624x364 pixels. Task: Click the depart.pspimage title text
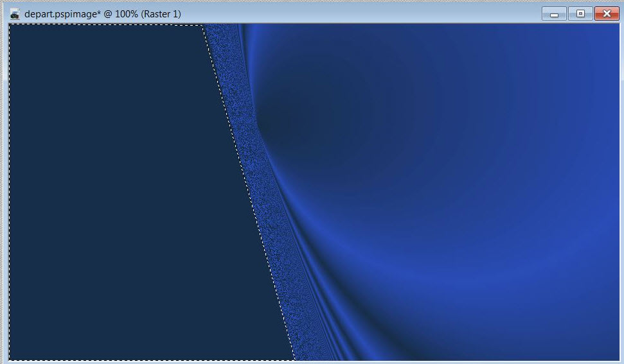tap(103, 14)
